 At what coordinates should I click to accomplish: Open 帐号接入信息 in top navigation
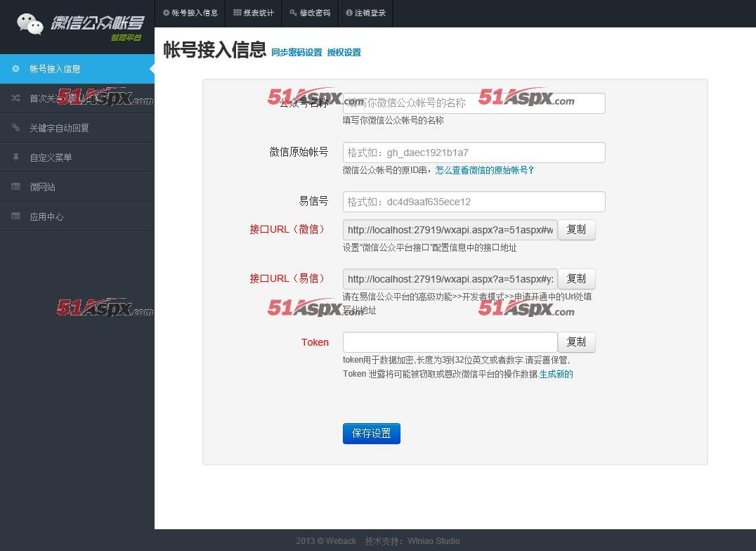(x=190, y=13)
